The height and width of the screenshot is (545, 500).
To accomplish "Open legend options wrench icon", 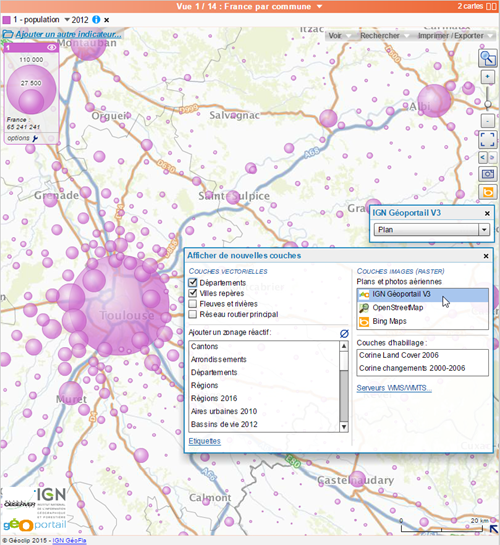I will tap(35, 139).
